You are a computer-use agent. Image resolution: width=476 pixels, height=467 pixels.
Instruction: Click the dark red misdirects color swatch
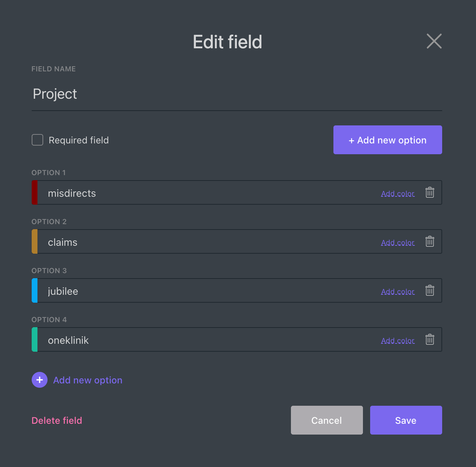click(x=35, y=193)
